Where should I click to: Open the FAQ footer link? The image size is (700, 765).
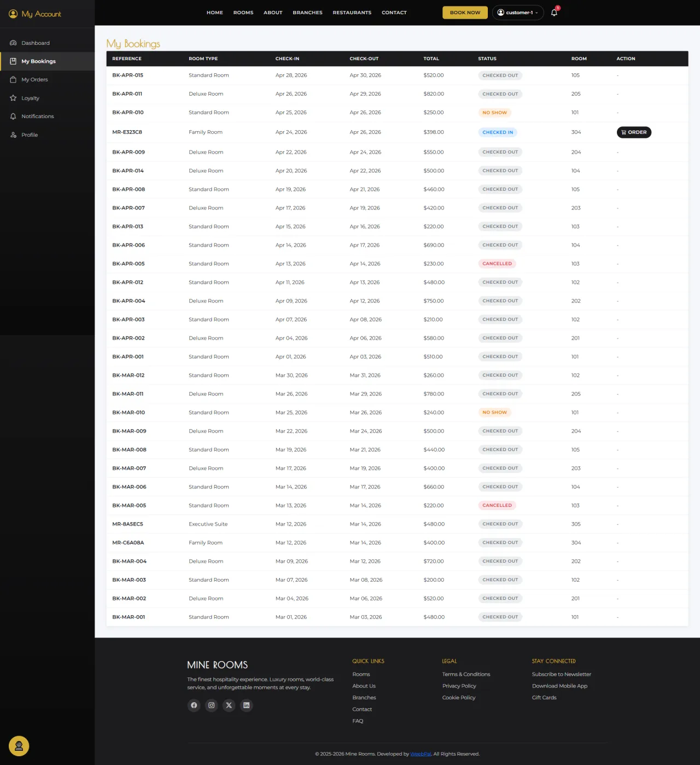[x=358, y=721]
